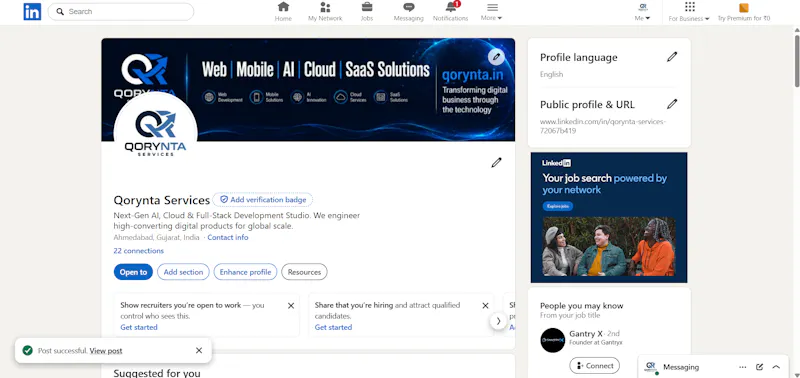Open messaging overlay more options icon

[743, 367]
